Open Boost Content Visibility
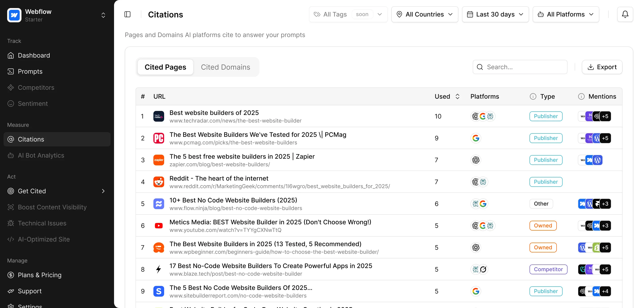644x308 pixels. [52, 207]
